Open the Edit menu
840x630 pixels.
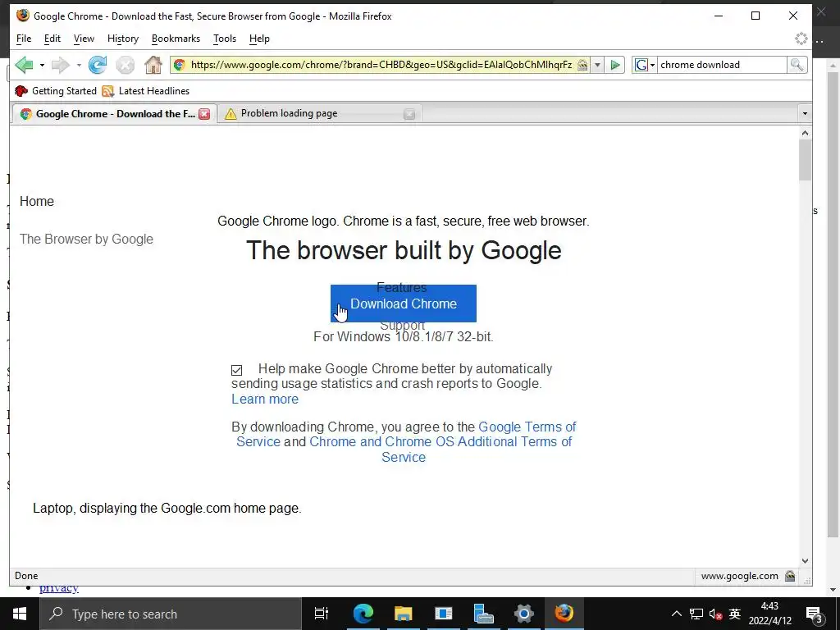pos(52,39)
